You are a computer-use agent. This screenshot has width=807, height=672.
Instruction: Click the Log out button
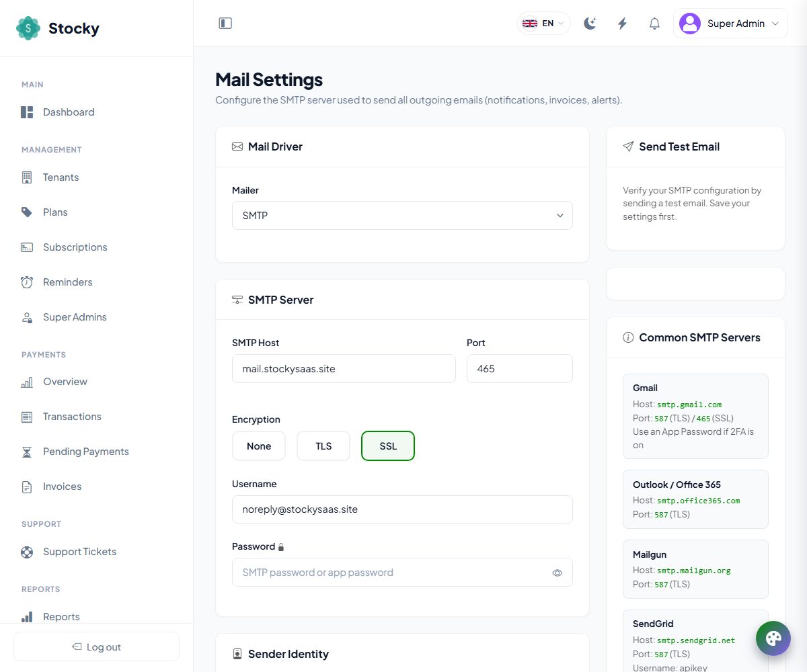[x=96, y=647]
